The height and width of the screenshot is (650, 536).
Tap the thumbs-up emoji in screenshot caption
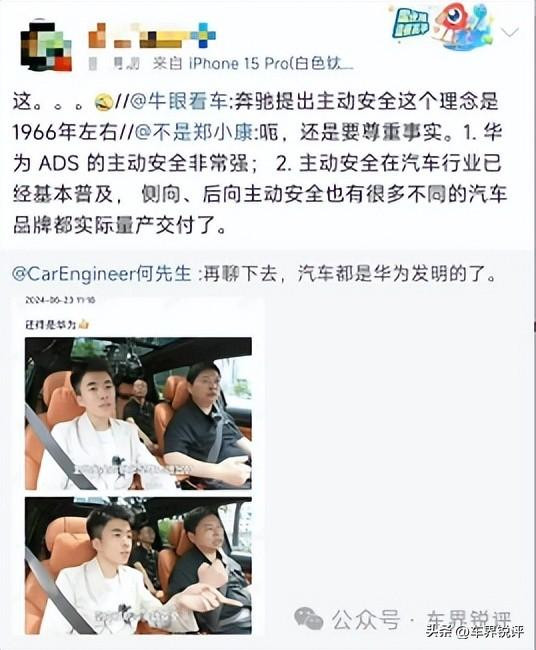click(x=84, y=324)
